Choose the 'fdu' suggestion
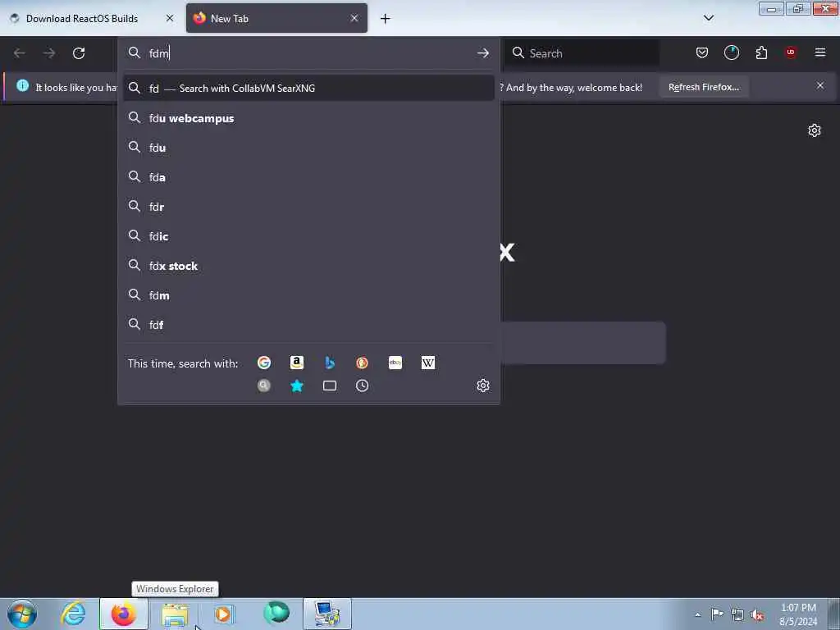This screenshot has width=840, height=630. point(308,148)
